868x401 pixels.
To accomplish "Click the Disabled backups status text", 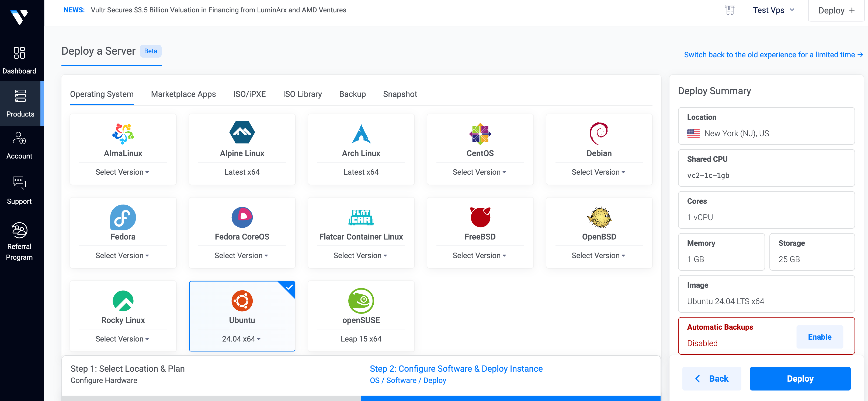I will pyautogui.click(x=702, y=343).
